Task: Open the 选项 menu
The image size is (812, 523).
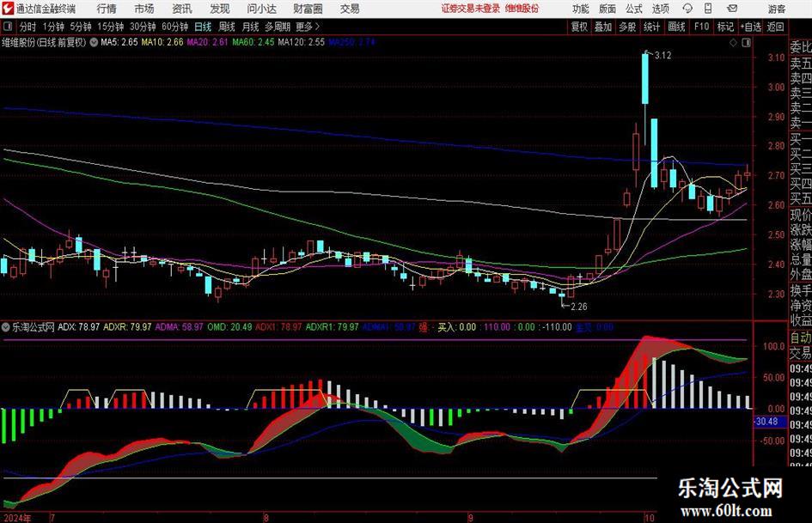Action: pos(660,9)
